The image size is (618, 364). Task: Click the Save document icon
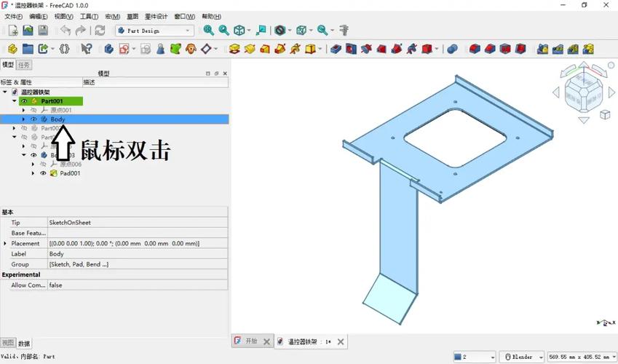(43, 31)
